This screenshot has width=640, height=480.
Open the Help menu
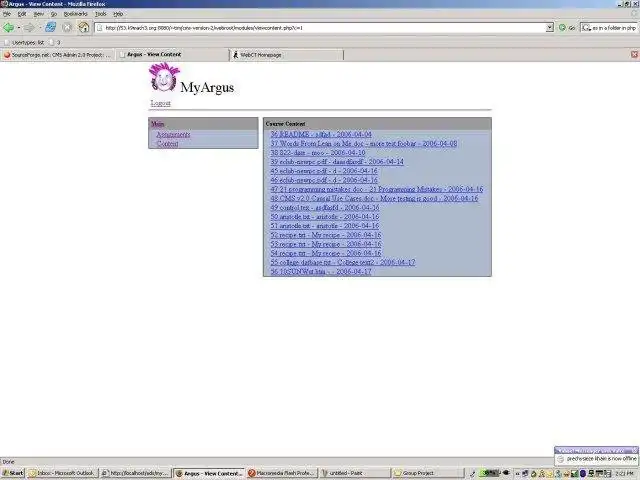click(118, 13)
